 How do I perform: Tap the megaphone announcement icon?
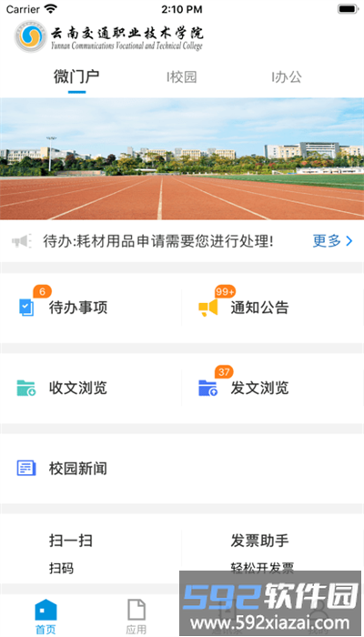coord(21,241)
